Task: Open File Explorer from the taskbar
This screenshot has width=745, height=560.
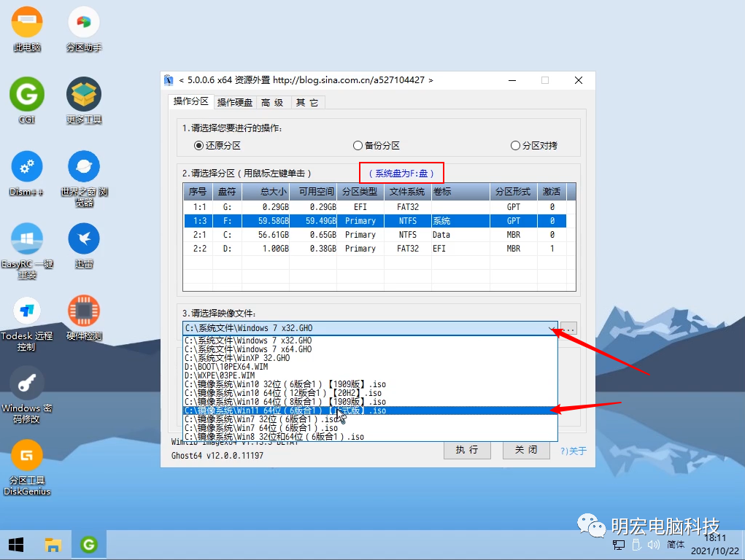Action: (x=53, y=545)
